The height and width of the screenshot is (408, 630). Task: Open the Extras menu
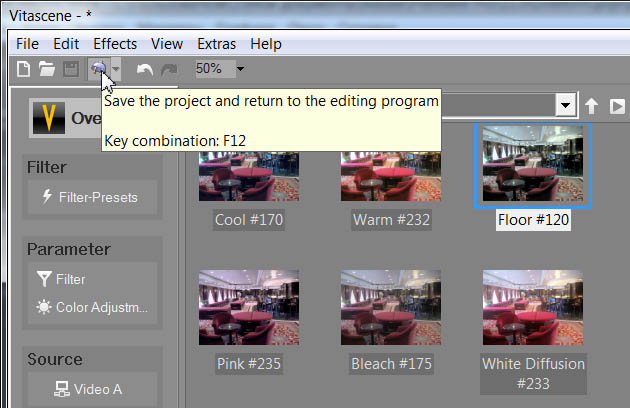coord(217,44)
